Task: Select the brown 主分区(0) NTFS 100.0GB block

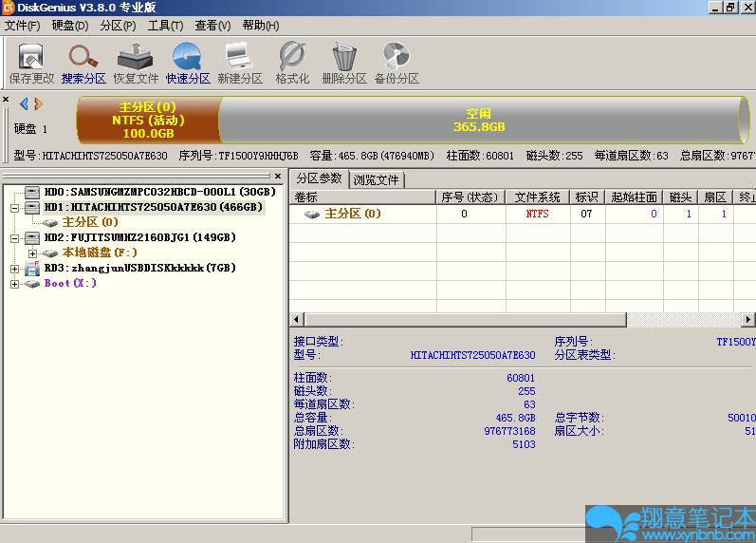Action: point(149,121)
